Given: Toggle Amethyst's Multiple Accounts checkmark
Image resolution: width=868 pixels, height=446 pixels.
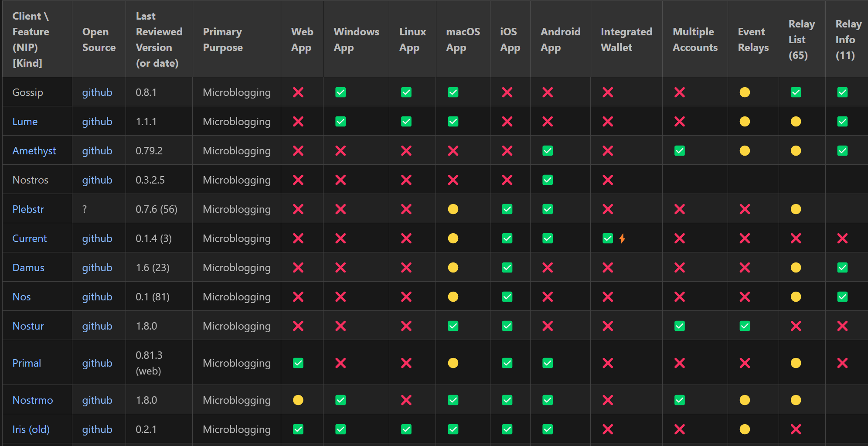Looking at the screenshot, I should [x=679, y=150].
